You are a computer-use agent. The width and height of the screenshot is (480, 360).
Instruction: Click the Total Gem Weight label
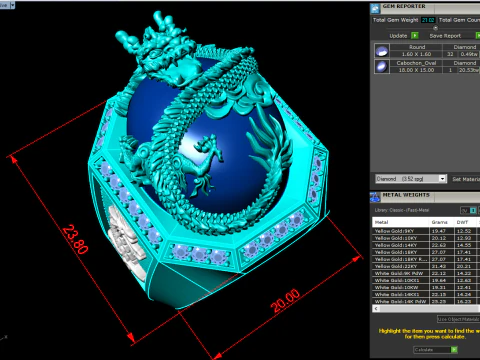[395, 20]
